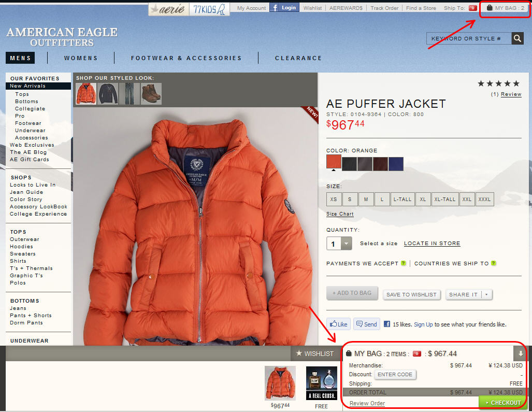
Task: Open the My Bag icon in header
Action: coord(489,7)
